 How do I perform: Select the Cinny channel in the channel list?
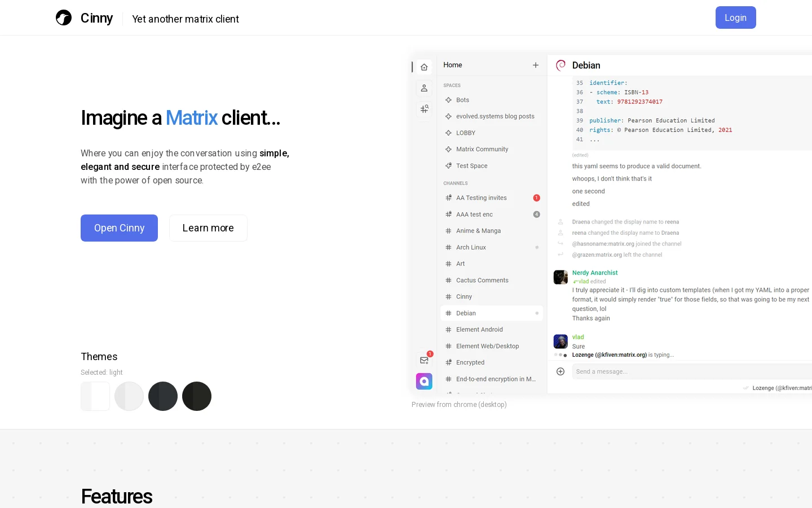tap(491, 297)
